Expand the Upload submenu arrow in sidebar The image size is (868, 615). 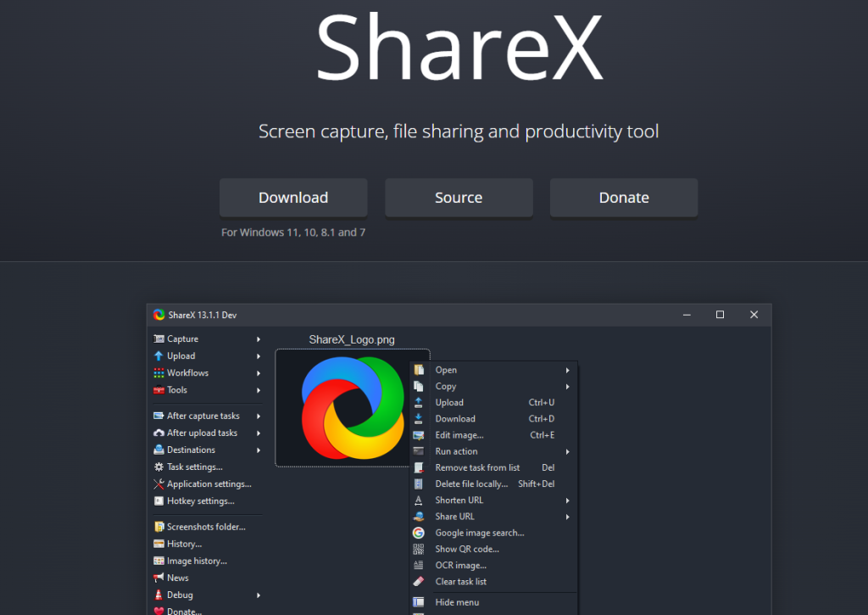click(259, 356)
